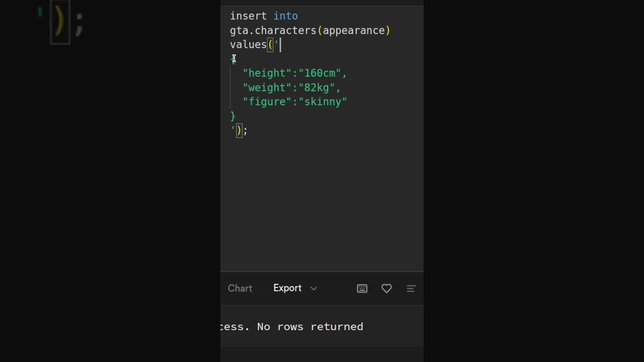The width and height of the screenshot is (644, 362).
Task: Click the 'No rows returned' result message
Action: [x=310, y=327]
